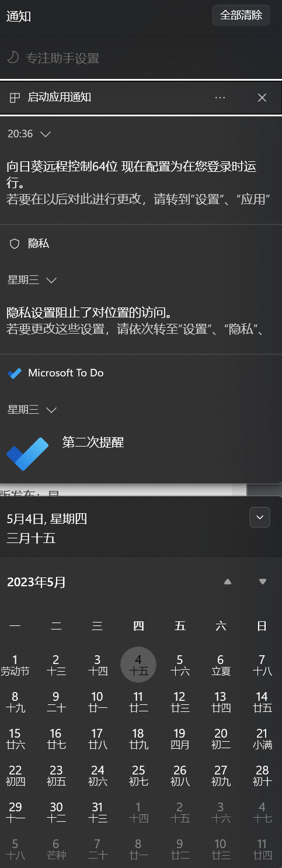Click the Privacy shield icon
Screen dimensions: 282x868
(15, 244)
